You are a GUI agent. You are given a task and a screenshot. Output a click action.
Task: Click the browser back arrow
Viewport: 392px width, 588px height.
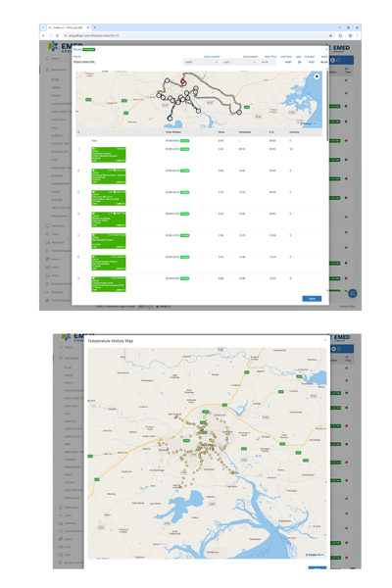coord(43,35)
